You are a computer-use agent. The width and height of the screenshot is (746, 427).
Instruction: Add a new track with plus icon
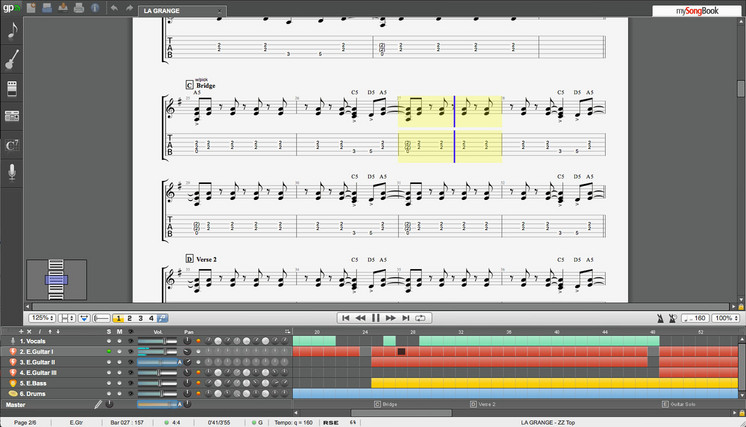20,331
